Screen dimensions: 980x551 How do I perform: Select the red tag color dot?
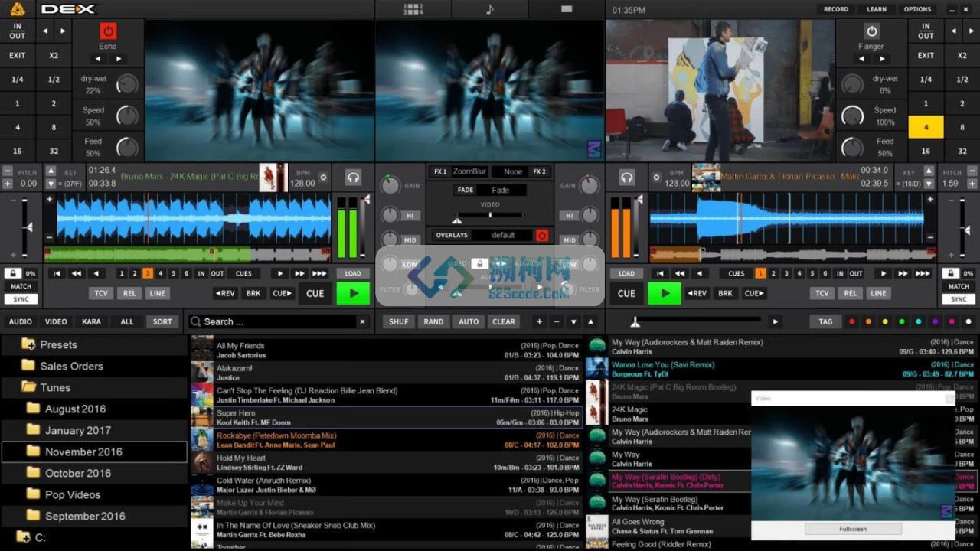[x=851, y=321]
